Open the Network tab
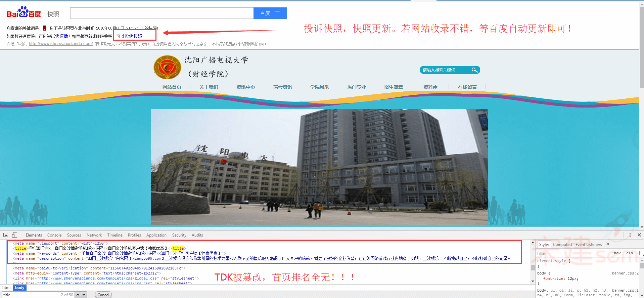Screen dimensions: 644x298 point(94,235)
